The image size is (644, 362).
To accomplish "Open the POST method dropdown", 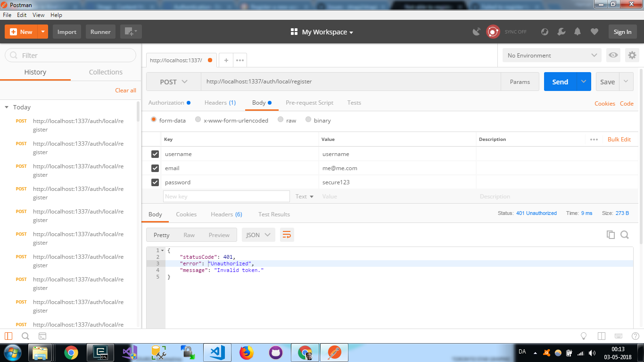I will pos(173,82).
